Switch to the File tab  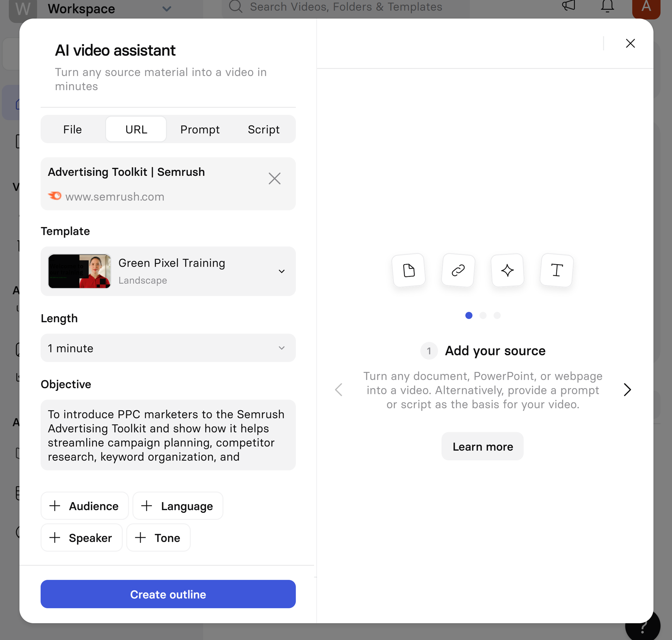click(72, 129)
